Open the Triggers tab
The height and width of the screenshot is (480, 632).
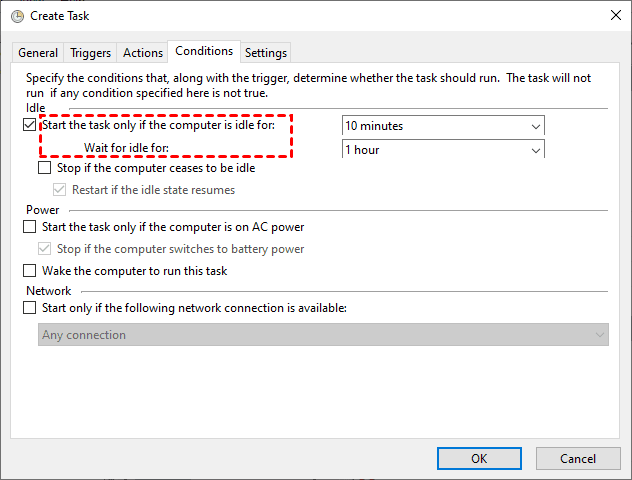point(91,53)
